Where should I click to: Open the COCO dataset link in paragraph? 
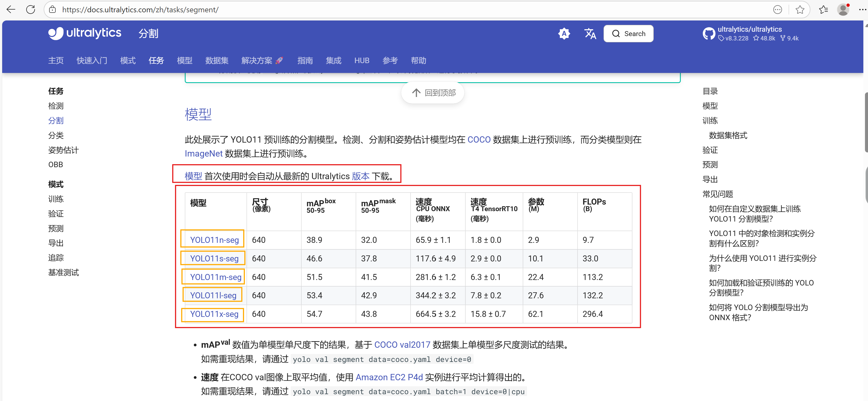(x=478, y=140)
